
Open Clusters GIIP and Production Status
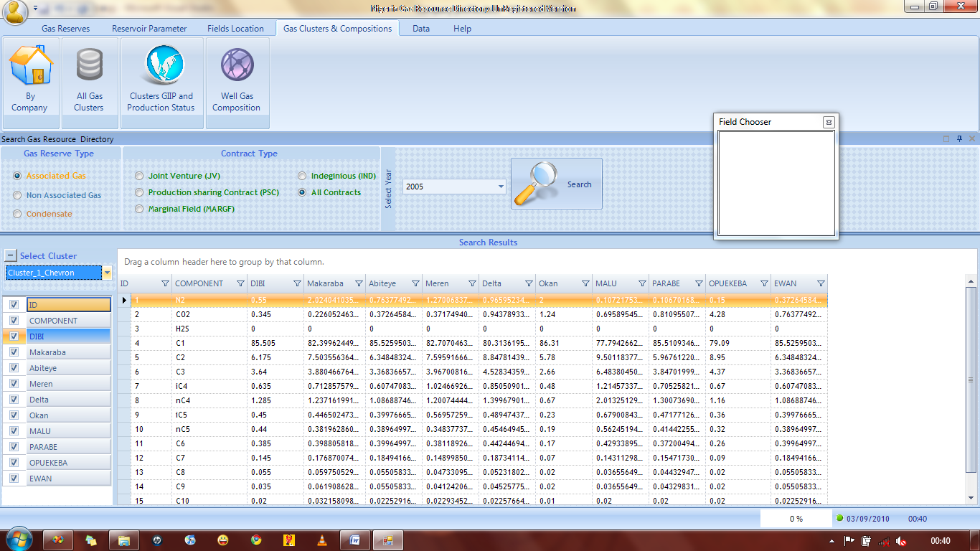pyautogui.click(x=161, y=83)
